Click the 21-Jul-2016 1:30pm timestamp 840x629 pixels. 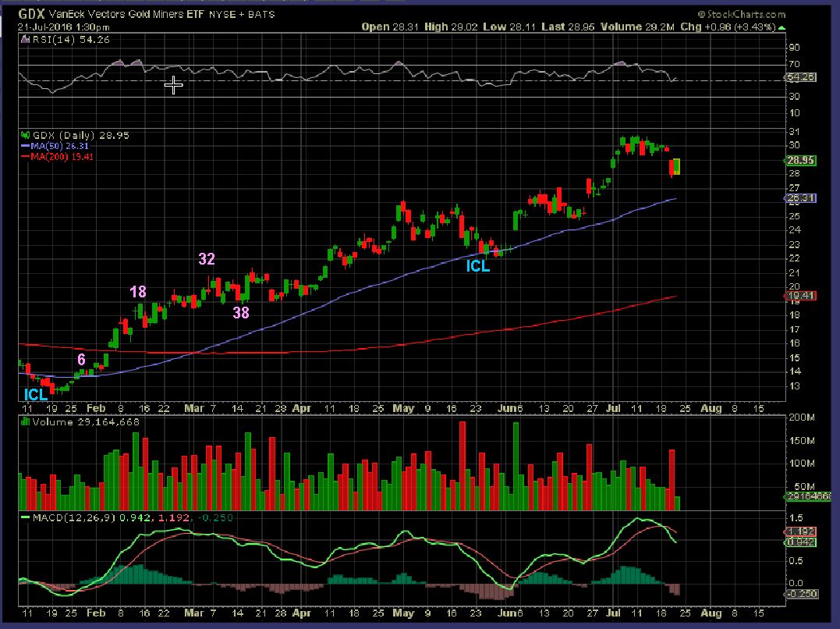point(64,27)
